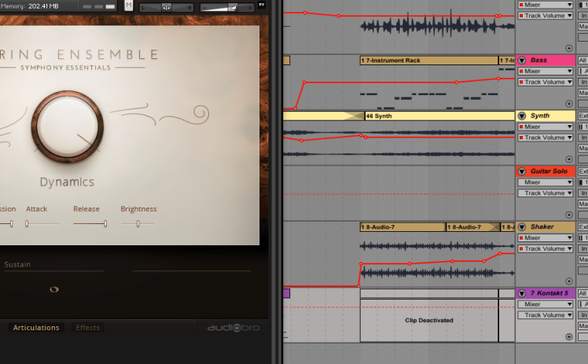Click the Audiobro logo

[233, 328]
